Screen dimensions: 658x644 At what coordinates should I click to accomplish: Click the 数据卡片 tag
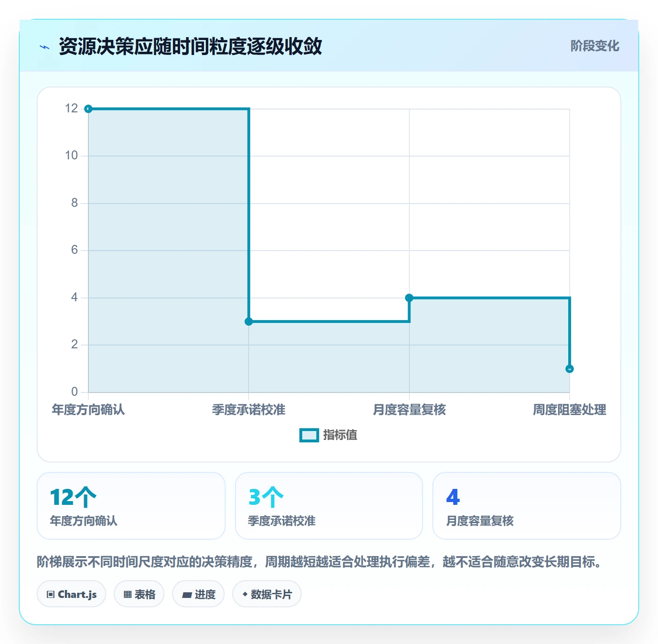click(267, 594)
